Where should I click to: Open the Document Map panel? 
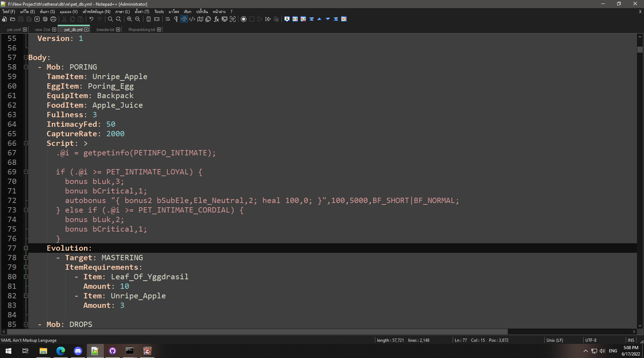200,19
